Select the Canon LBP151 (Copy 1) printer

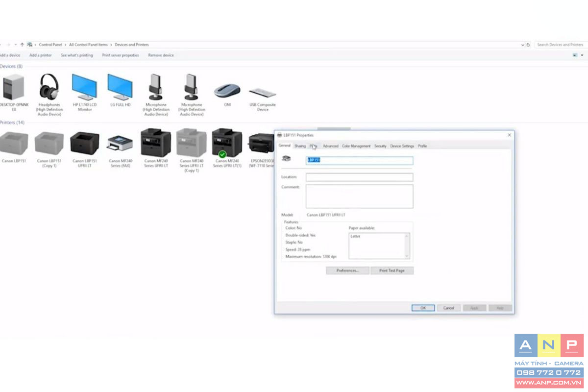(49, 143)
